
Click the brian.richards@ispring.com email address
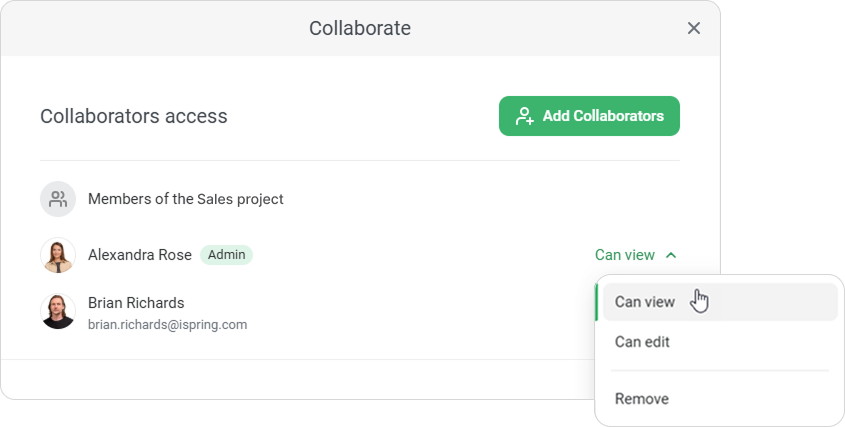pos(167,325)
